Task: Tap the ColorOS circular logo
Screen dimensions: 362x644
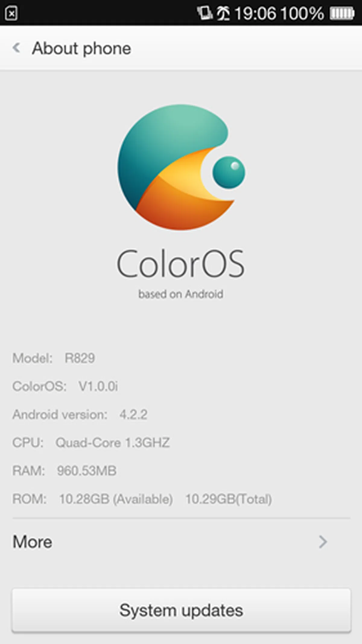Action: tap(181, 167)
